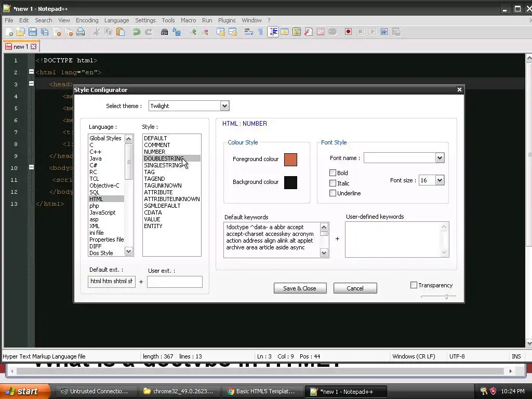Click Default keywords scroll down arrow
Screen dimensions: 532x399
pyautogui.click(x=324, y=253)
